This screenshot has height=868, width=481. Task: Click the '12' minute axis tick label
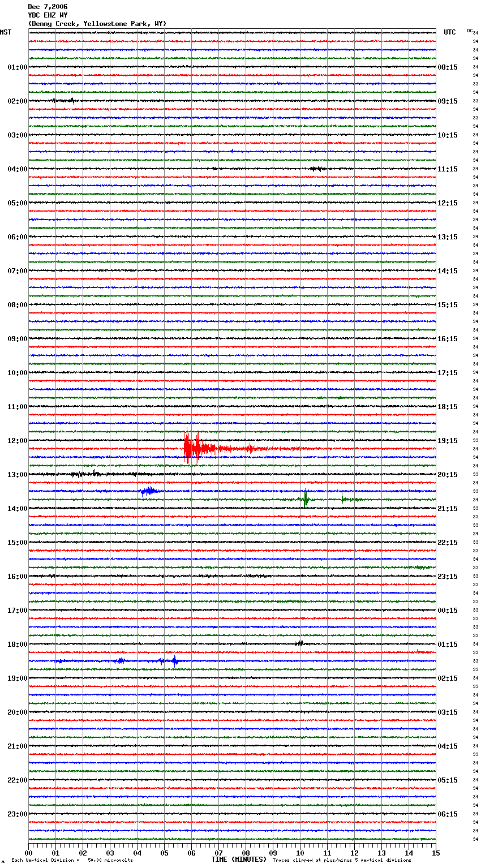pyautogui.click(x=354, y=853)
